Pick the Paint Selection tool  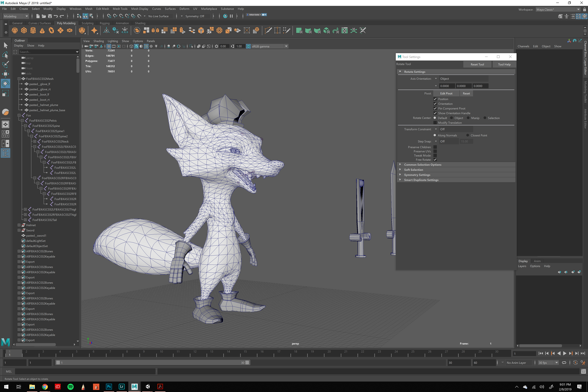tap(6, 64)
